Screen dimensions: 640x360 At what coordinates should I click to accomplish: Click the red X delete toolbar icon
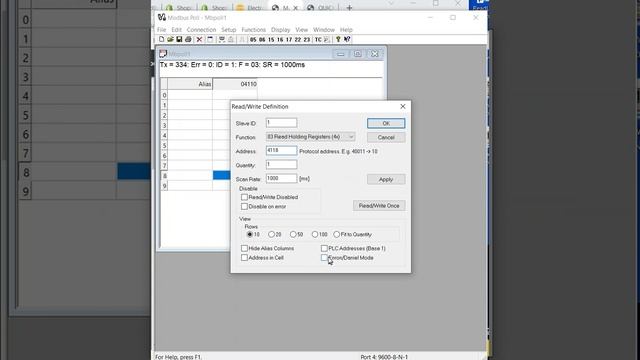[199, 40]
